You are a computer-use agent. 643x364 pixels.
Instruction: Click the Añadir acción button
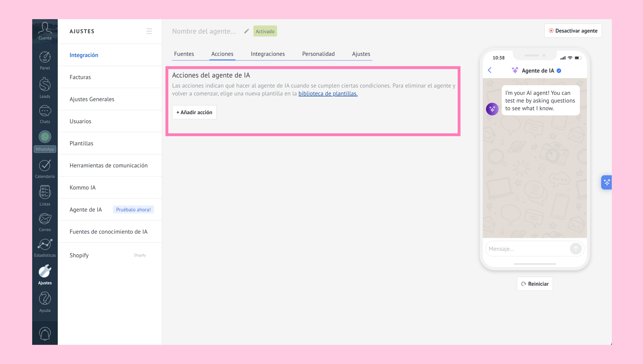tap(194, 112)
